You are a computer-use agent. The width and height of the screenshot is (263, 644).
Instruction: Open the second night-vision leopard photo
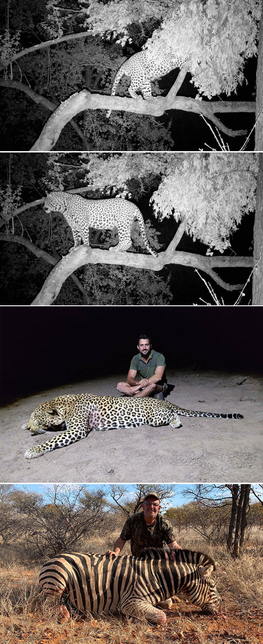[131, 229]
